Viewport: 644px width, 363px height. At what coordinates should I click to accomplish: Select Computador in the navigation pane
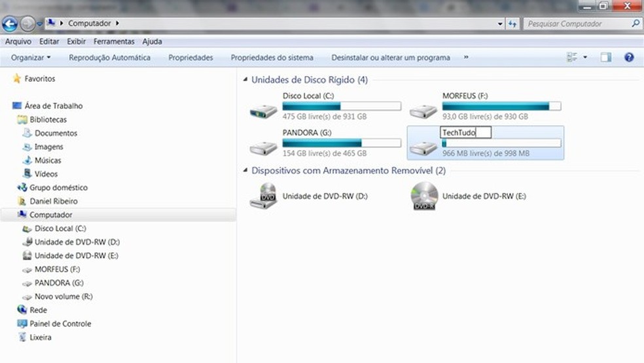(50, 214)
